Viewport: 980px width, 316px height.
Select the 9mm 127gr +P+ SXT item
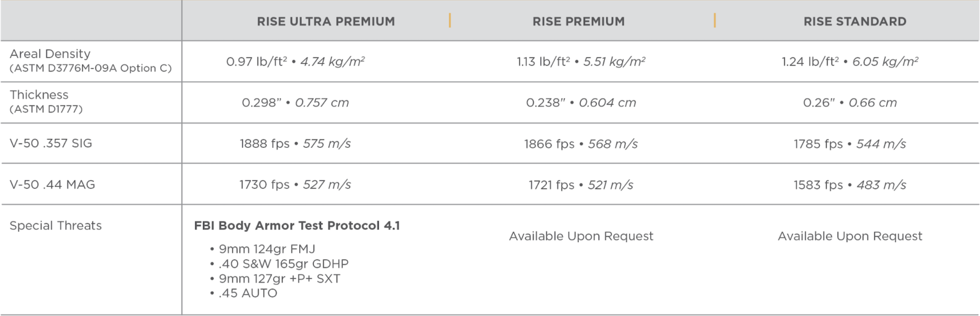[x=274, y=278]
